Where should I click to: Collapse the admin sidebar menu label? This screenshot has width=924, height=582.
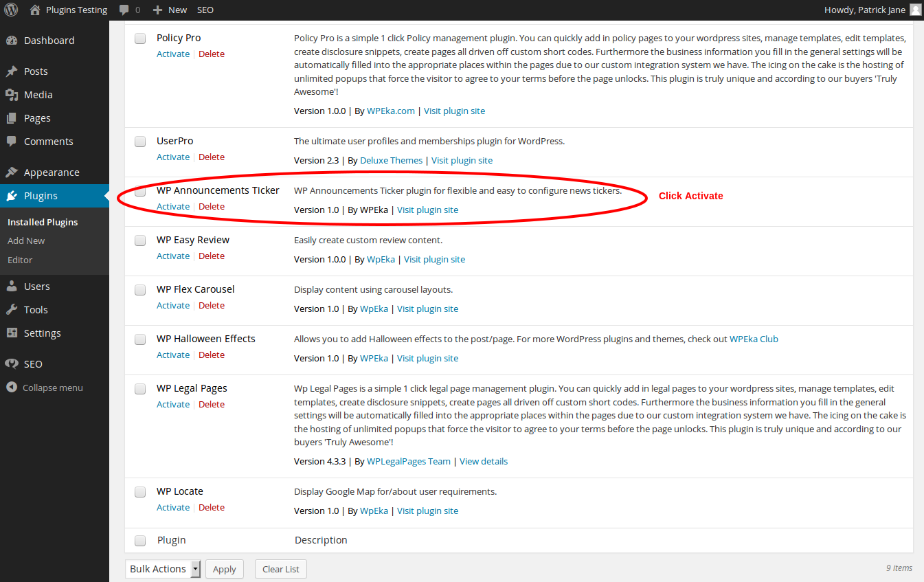pos(53,388)
